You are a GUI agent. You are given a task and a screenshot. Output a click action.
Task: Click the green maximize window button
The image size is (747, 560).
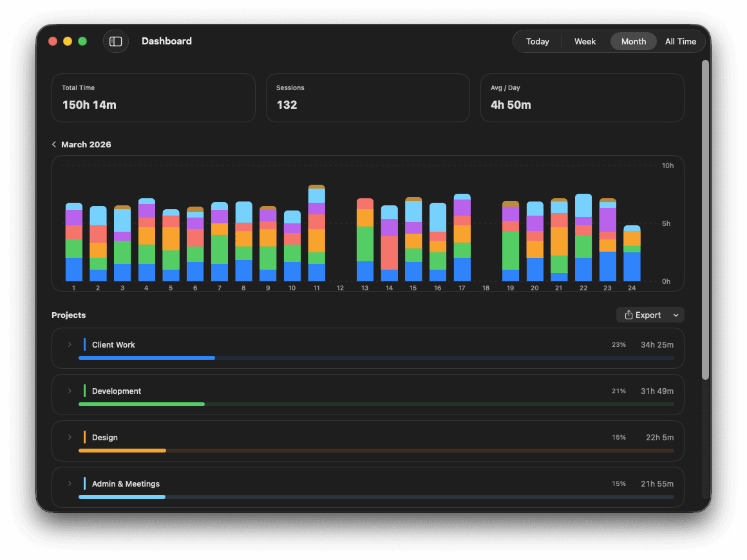[x=82, y=41]
